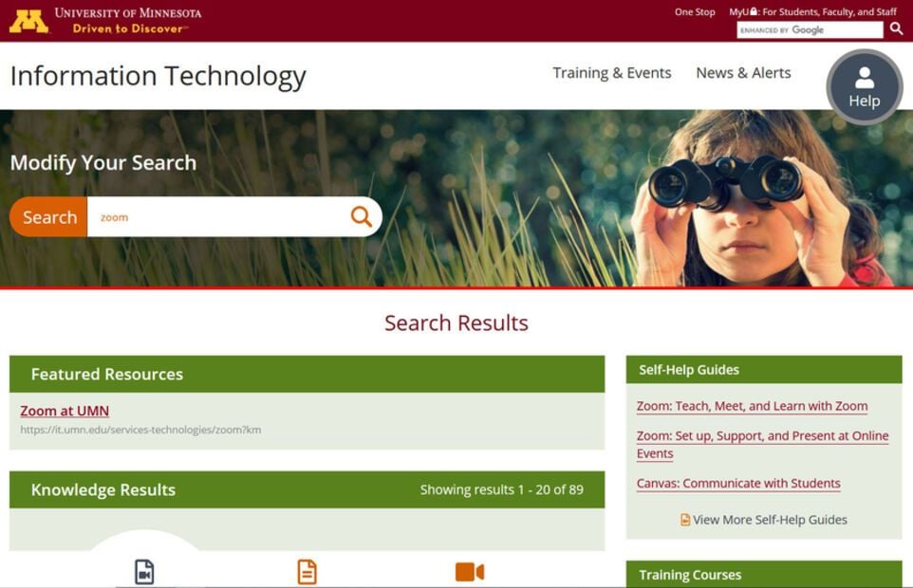Screen dimensions: 913x588
Task: Click the orange magnifier in zoom search
Action: point(361,217)
